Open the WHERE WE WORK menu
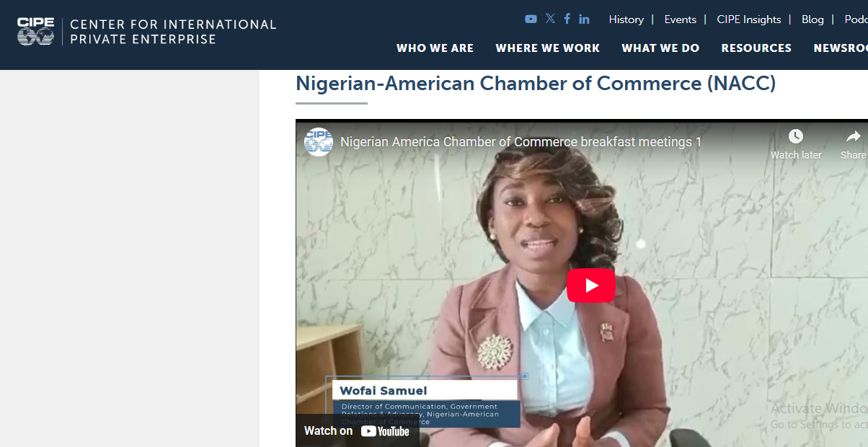868x447 pixels. pos(548,48)
